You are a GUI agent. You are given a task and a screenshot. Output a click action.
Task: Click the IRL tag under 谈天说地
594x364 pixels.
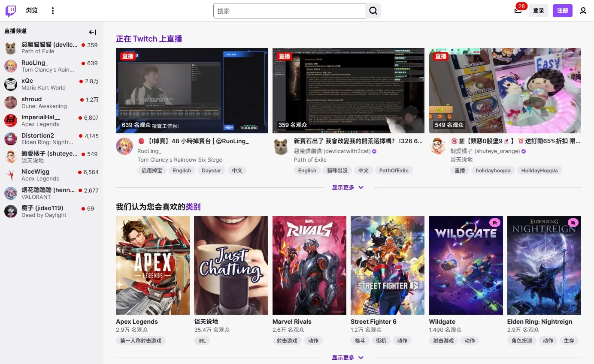(202, 340)
